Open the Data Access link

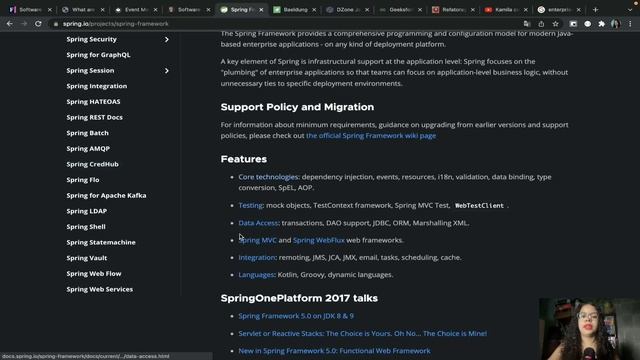258,223
